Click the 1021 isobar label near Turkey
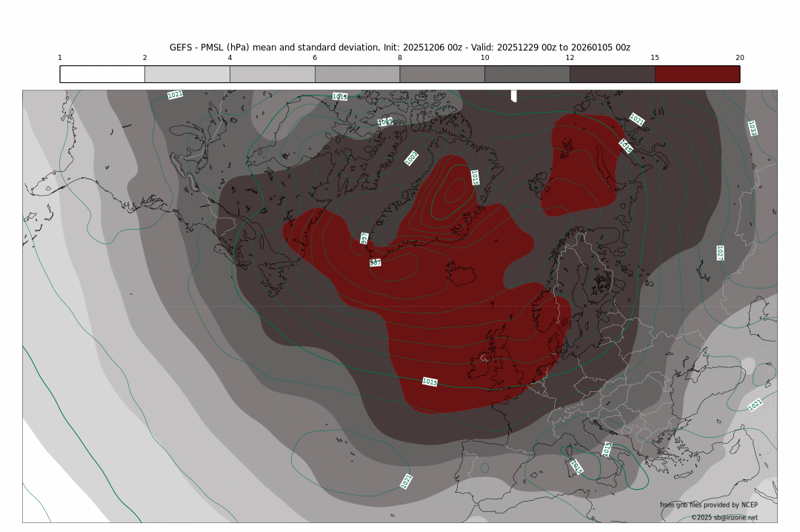The image size is (800, 532). pos(755,405)
